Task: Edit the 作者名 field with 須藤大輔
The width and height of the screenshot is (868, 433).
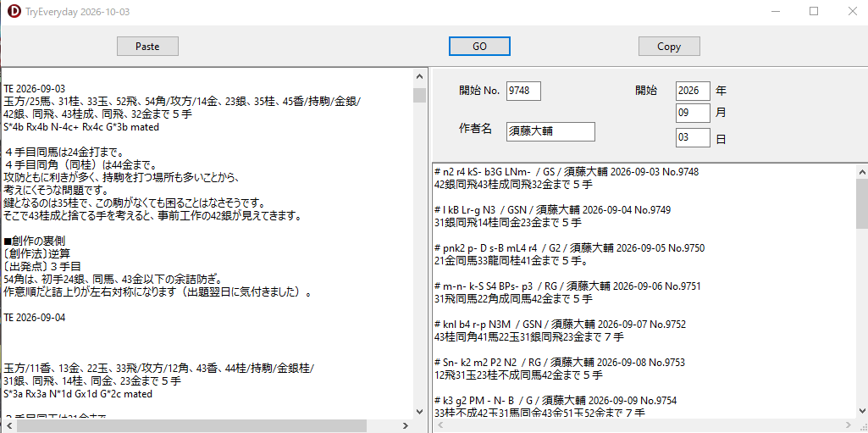Action: (550, 132)
